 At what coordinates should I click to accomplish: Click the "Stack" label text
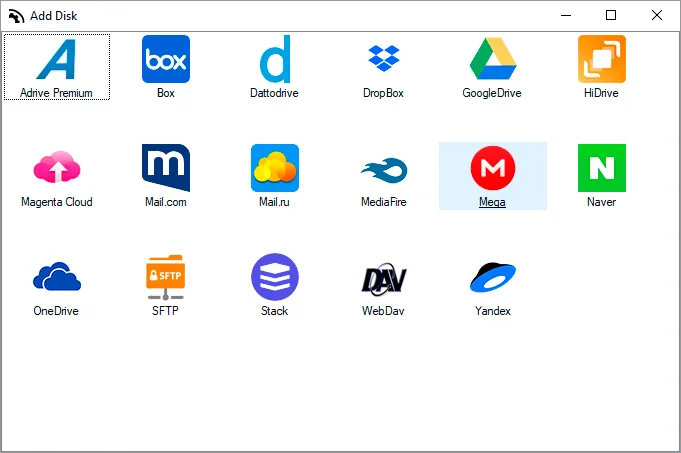click(x=274, y=311)
